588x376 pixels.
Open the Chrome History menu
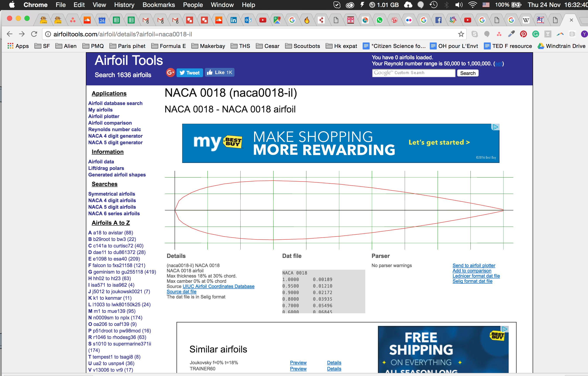click(x=124, y=5)
